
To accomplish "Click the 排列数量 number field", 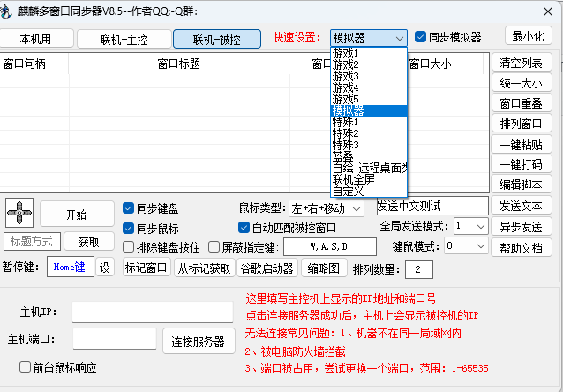I will click(418, 268).
